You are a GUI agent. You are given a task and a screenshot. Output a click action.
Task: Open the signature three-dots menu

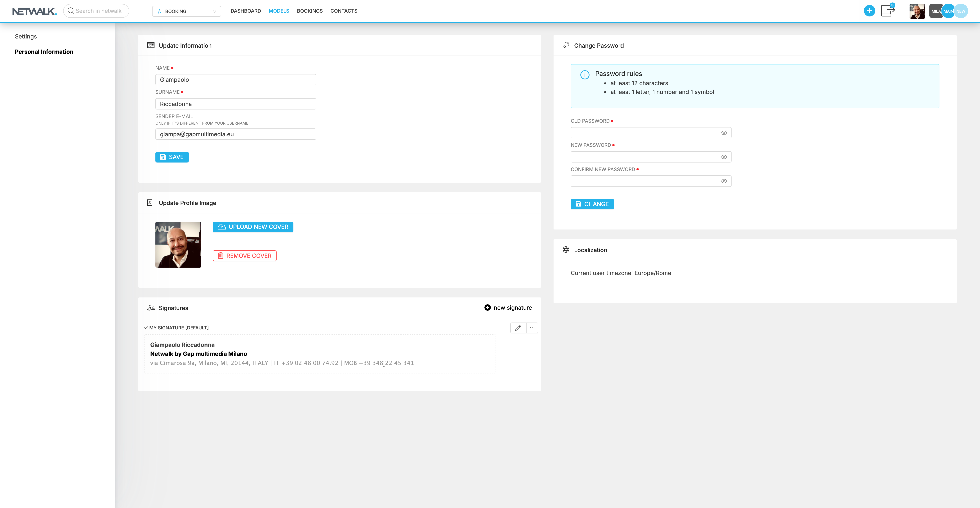point(532,328)
